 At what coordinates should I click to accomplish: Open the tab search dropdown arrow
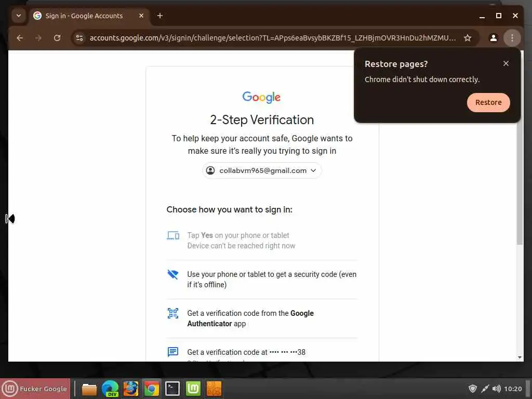pyautogui.click(x=19, y=16)
